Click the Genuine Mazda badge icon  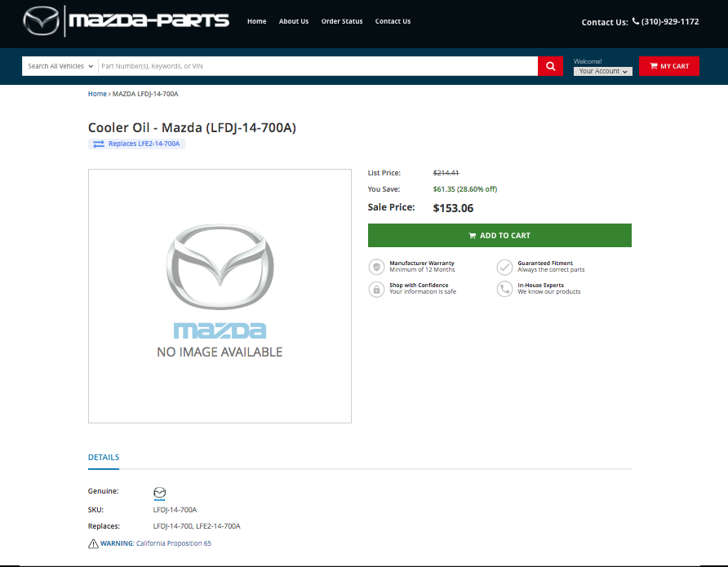coord(160,494)
